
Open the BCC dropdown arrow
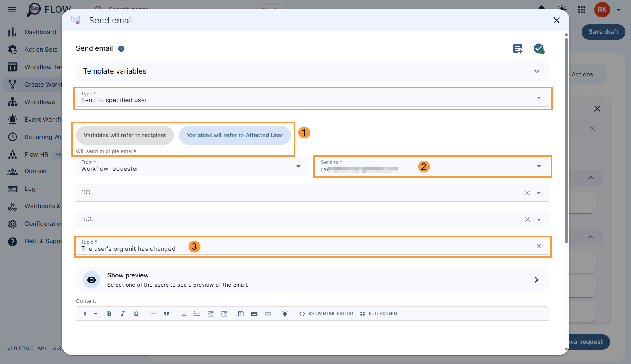(539, 219)
